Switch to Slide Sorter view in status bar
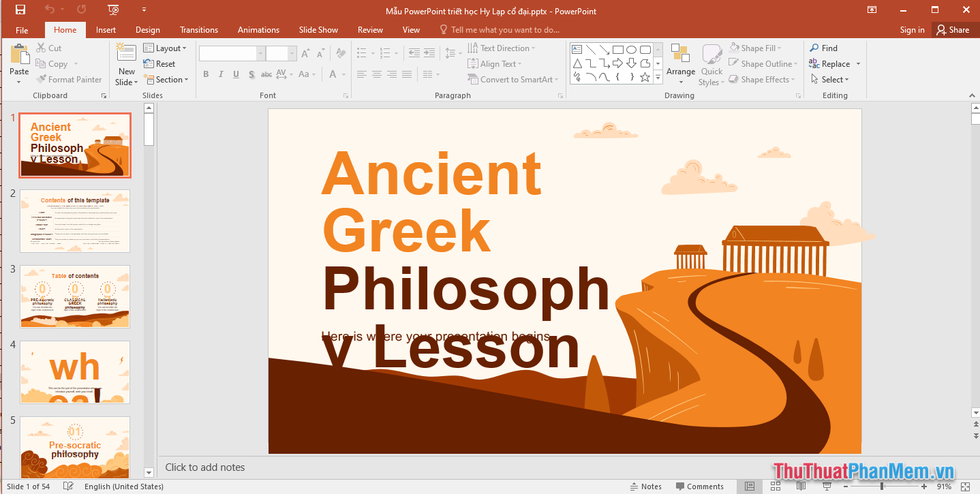The height and width of the screenshot is (494, 980). [776, 486]
